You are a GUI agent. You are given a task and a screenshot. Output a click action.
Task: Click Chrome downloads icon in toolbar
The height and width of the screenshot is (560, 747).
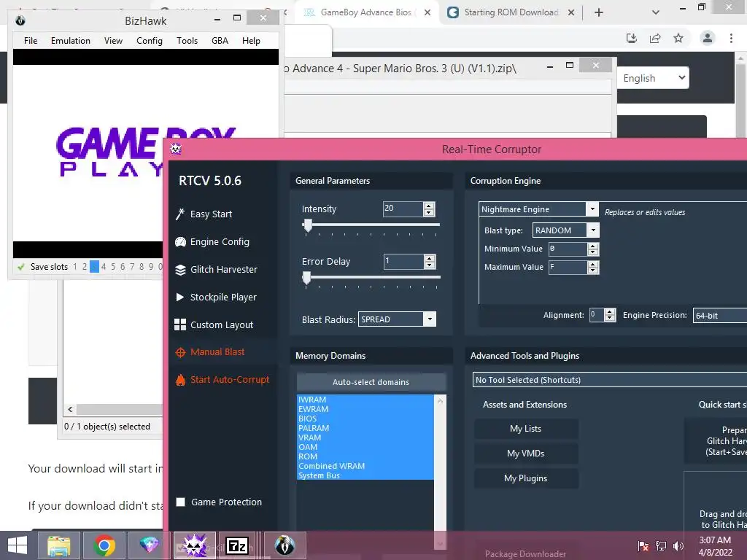[x=632, y=38]
